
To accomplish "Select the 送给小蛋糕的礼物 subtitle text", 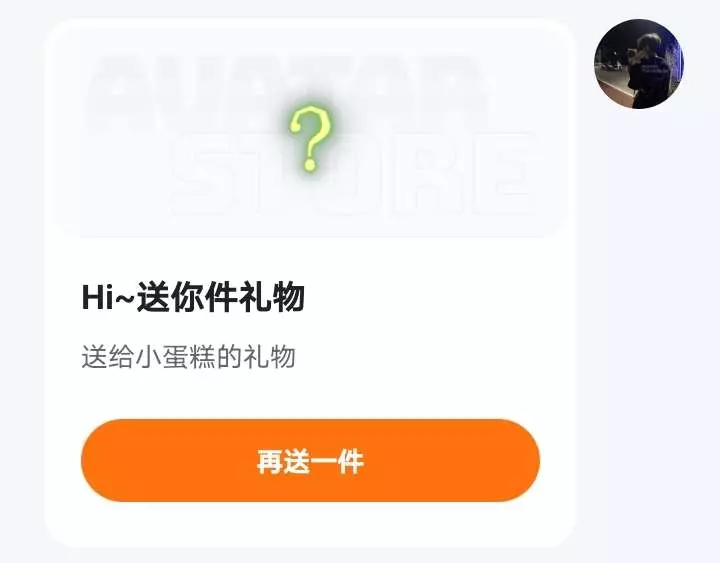I will (188, 357).
